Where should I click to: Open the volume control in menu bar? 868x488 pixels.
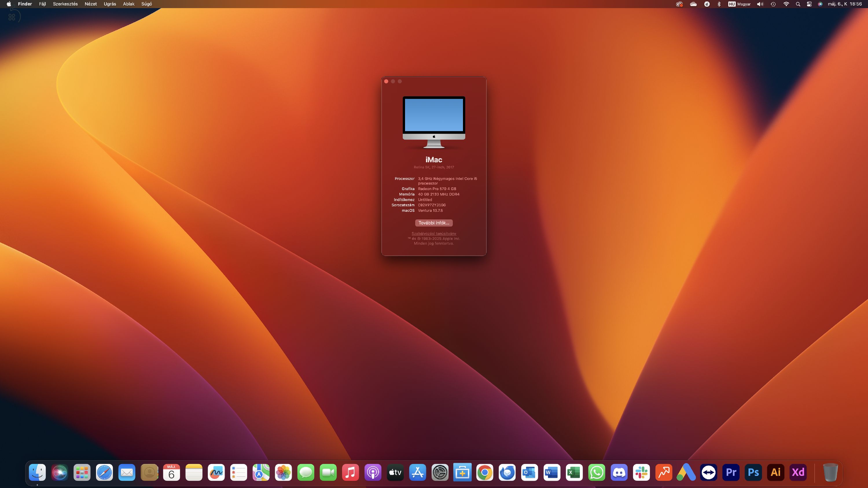pos(760,4)
